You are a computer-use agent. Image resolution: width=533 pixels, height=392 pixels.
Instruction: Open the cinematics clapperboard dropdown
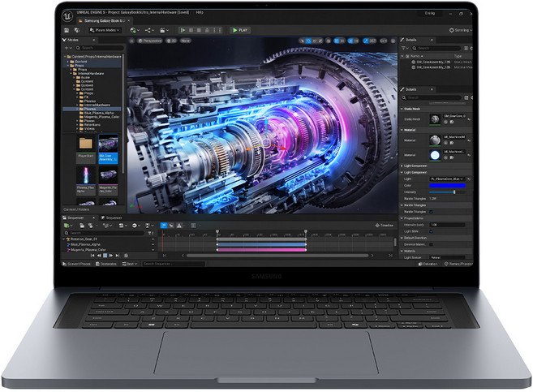pos(165,30)
